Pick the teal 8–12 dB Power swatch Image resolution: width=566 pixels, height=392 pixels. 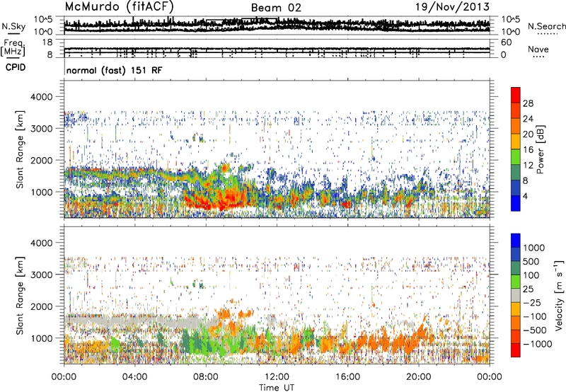pyautogui.click(x=516, y=173)
